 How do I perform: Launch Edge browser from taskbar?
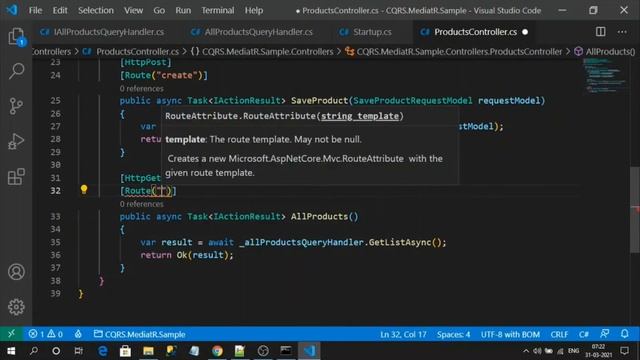(x=102, y=351)
